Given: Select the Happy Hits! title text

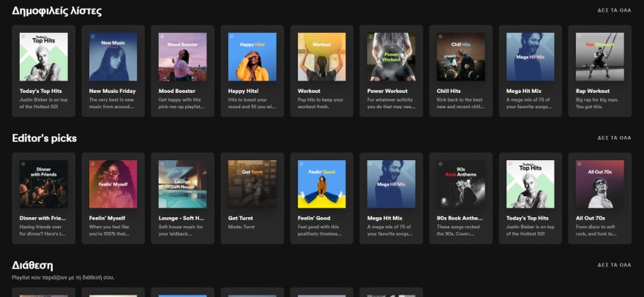Looking at the screenshot, I should (244, 91).
